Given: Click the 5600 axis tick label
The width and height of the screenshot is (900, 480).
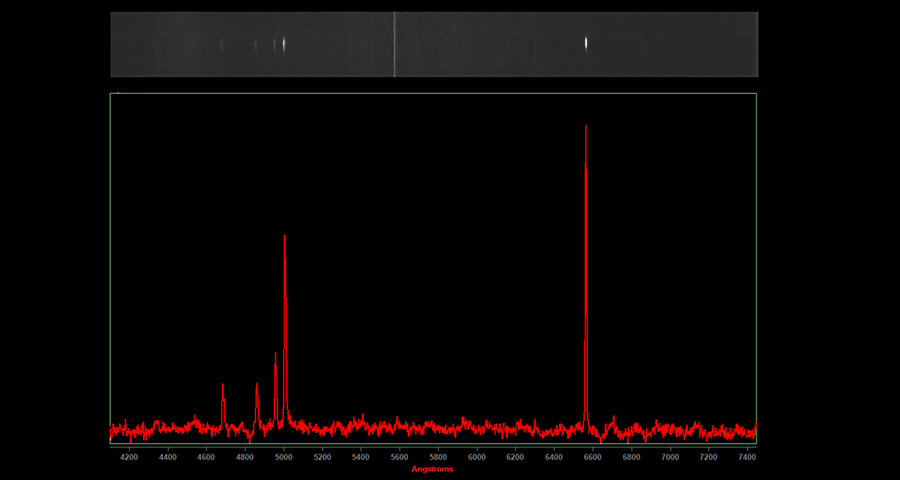Looking at the screenshot, I should (x=400, y=457).
